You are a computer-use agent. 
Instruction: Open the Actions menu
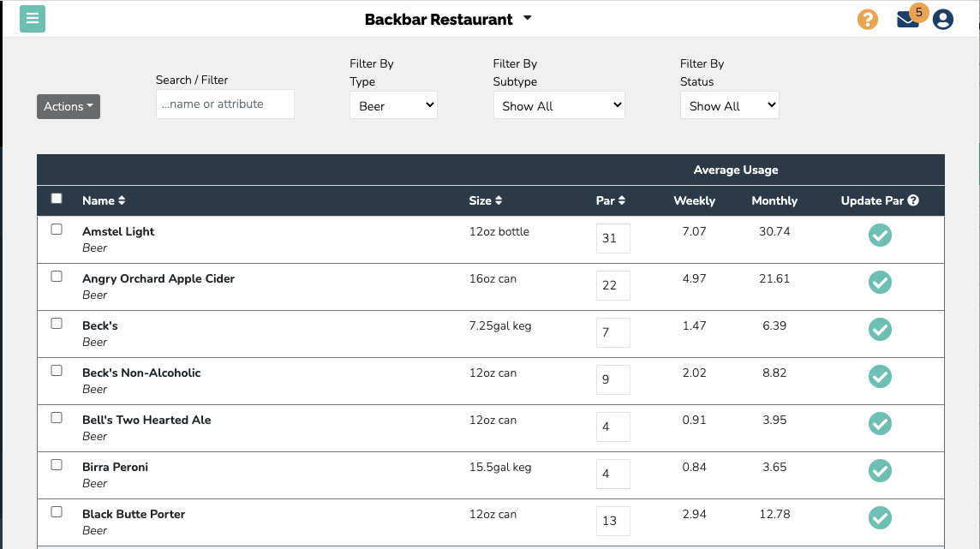pyautogui.click(x=68, y=106)
